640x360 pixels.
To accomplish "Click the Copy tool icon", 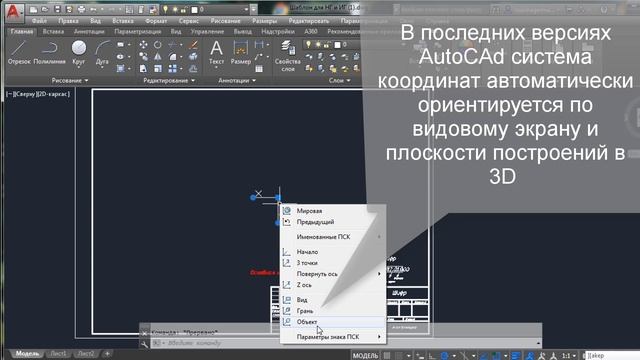I will (x=143, y=57).
